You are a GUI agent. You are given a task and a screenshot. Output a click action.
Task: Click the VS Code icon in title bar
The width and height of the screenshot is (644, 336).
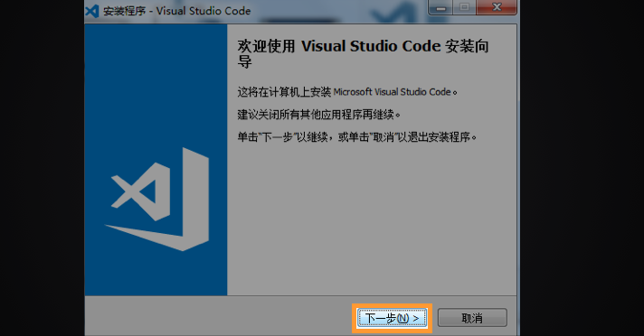(92, 11)
